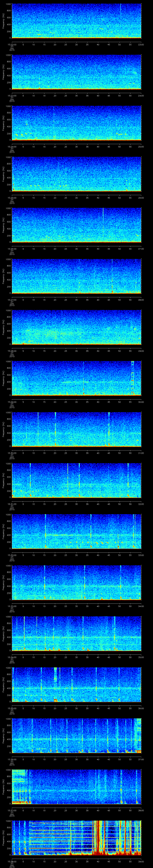Viewport: 153px width, 868px height.
Task: Click the 15:35:00 start time label
Action: [12, 708]
